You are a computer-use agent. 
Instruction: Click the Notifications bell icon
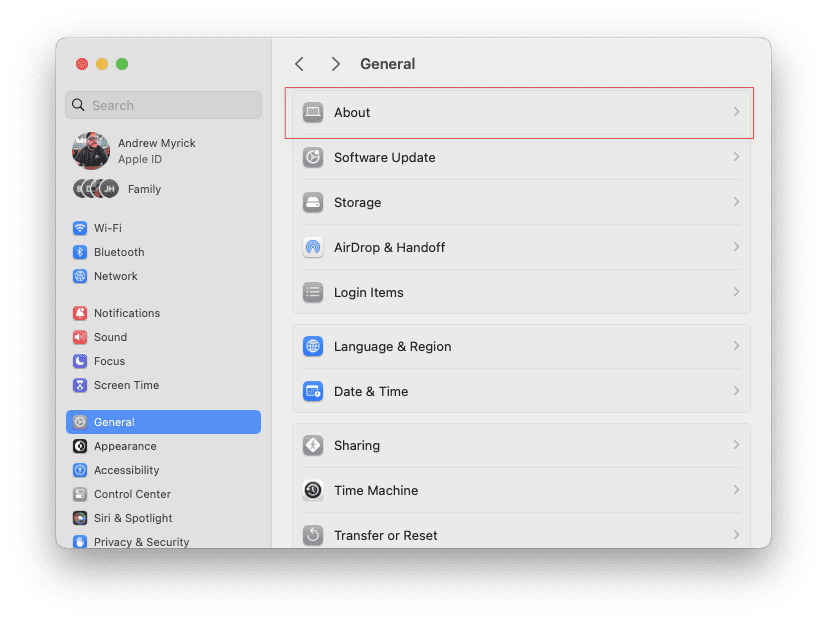(80, 313)
